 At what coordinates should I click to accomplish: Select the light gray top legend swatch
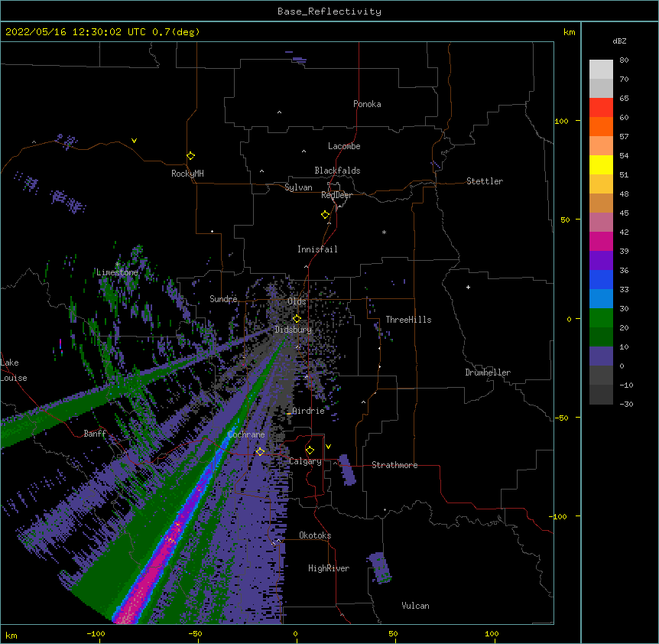tap(601, 69)
